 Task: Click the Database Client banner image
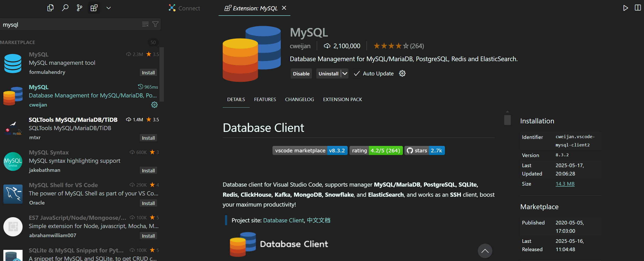click(279, 244)
